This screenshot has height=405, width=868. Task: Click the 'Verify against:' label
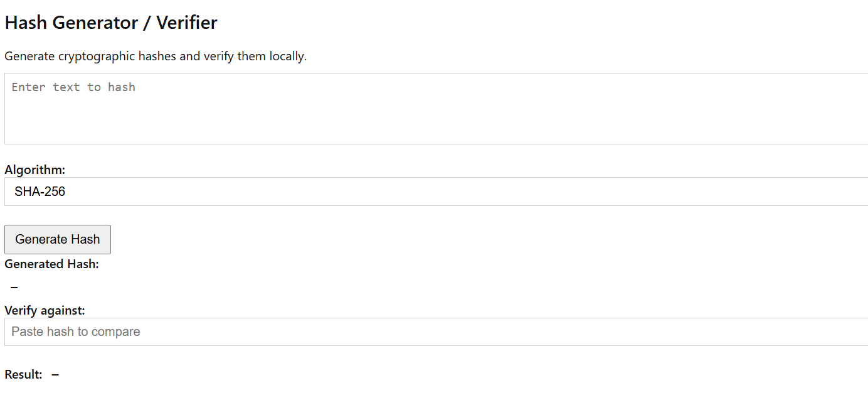[45, 310]
